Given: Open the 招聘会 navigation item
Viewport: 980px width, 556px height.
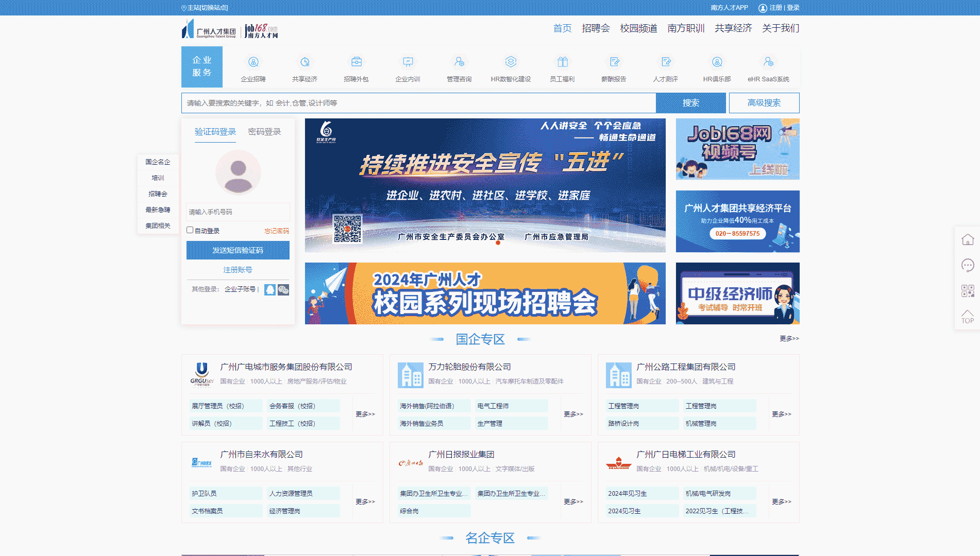Looking at the screenshot, I should click(596, 28).
